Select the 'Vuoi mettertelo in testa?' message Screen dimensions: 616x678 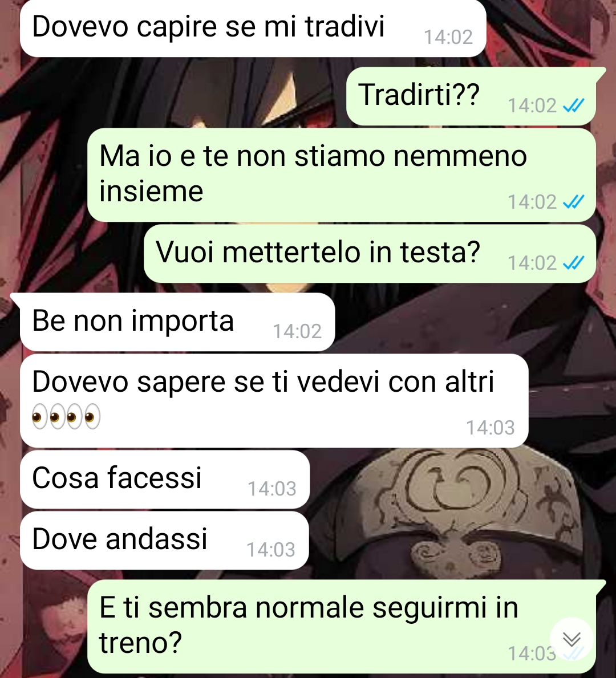click(370, 253)
